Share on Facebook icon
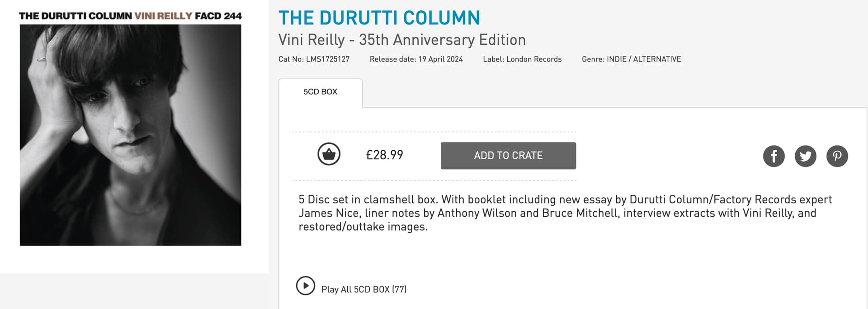Image resolution: width=868 pixels, height=309 pixels. tap(774, 156)
